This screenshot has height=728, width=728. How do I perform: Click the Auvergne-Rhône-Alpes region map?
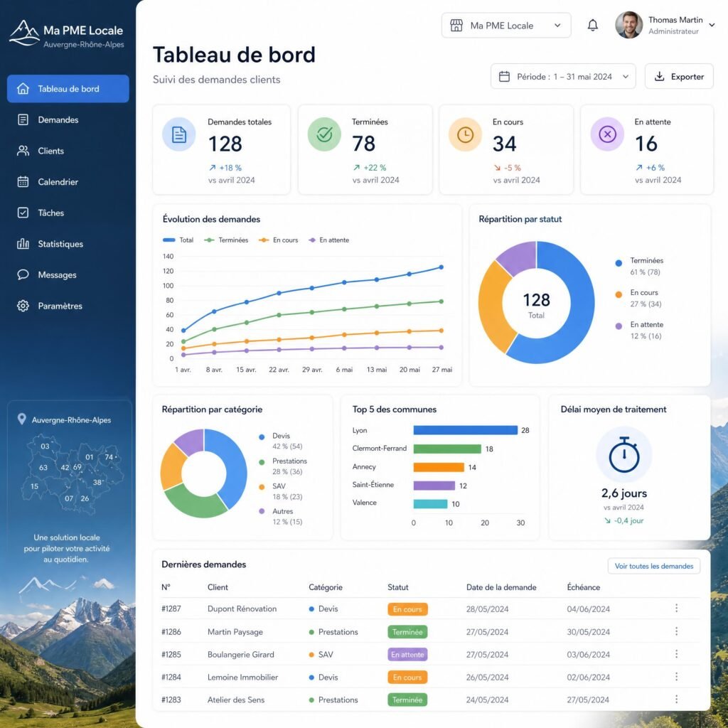(72, 473)
